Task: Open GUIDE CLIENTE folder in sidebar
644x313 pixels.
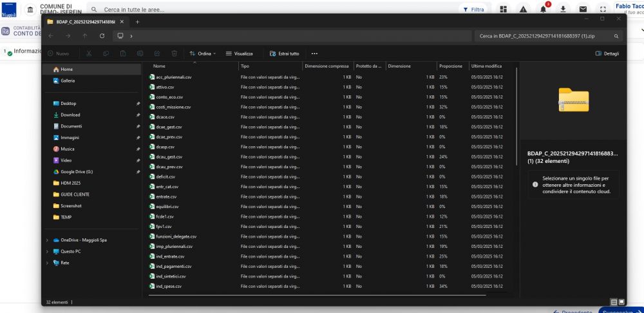Action: click(92, 194)
